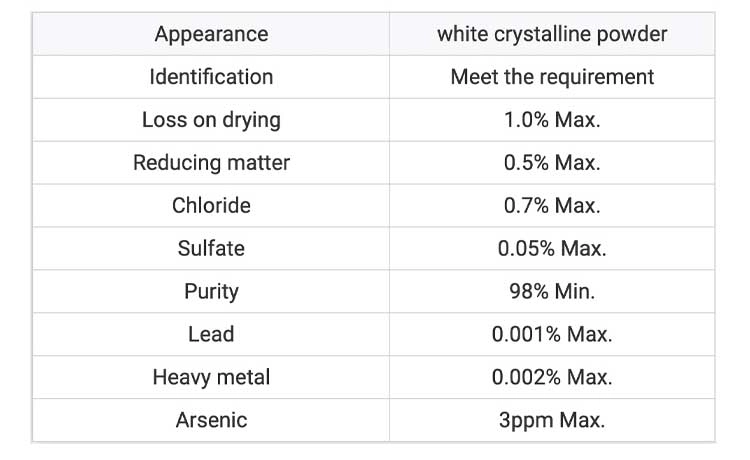Select the Meet the requirement text
This screenshot has width=750, height=460.
pyautogui.click(x=552, y=77)
